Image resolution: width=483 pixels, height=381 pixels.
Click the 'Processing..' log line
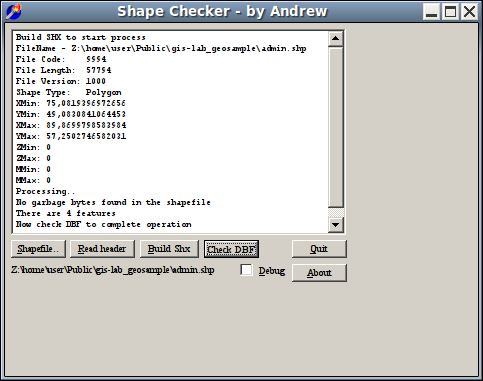tap(45, 191)
